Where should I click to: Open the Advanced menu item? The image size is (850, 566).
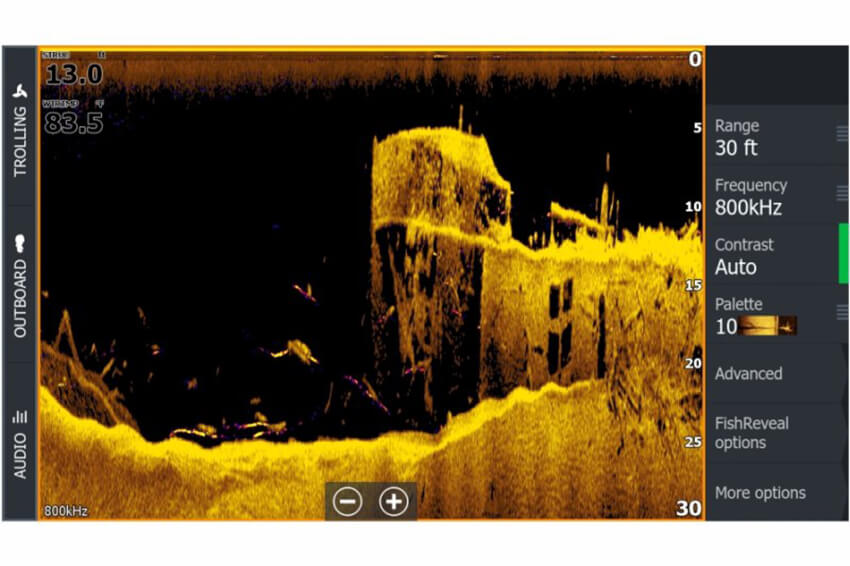(748, 373)
